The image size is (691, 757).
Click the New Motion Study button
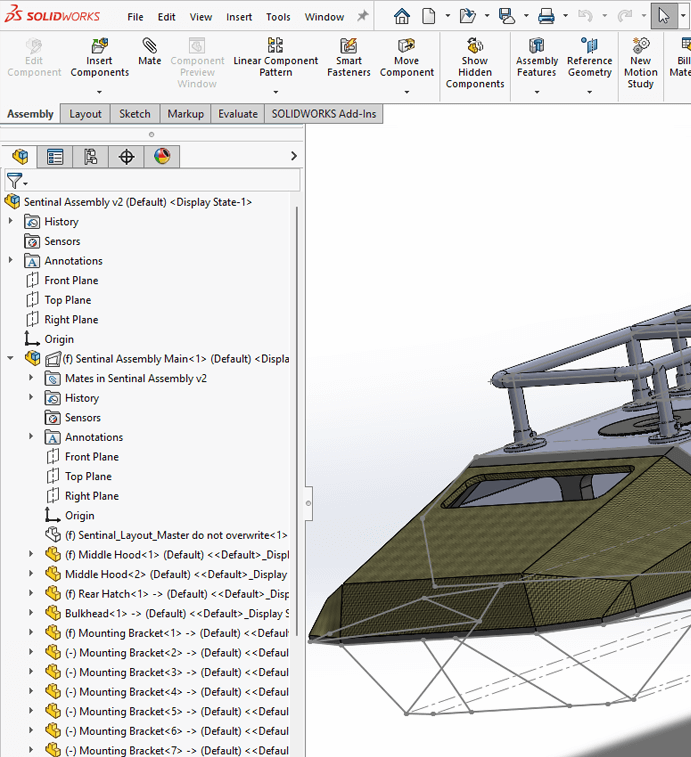coord(641,65)
